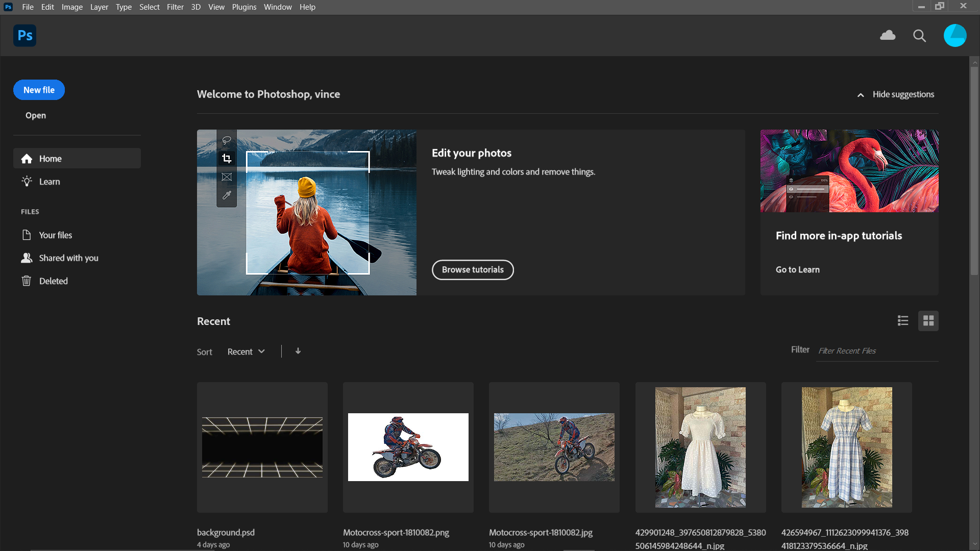The width and height of the screenshot is (980, 551).
Task: Click the Browse tutorials button
Action: (x=473, y=270)
